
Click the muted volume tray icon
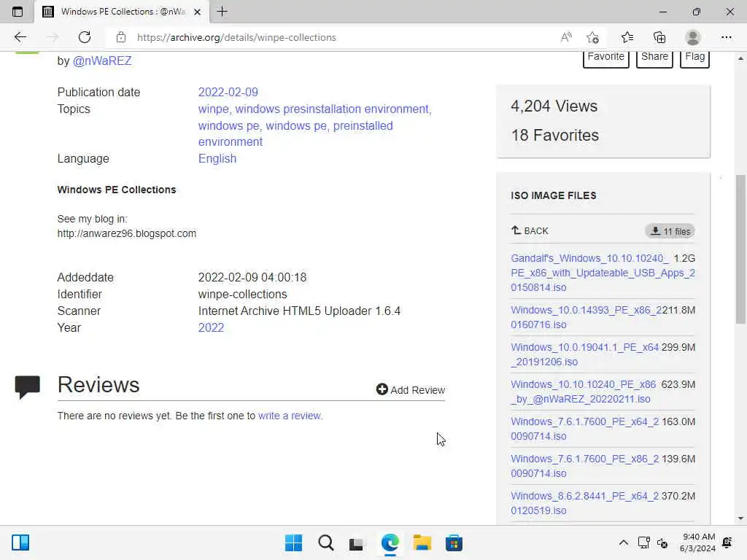(662, 542)
